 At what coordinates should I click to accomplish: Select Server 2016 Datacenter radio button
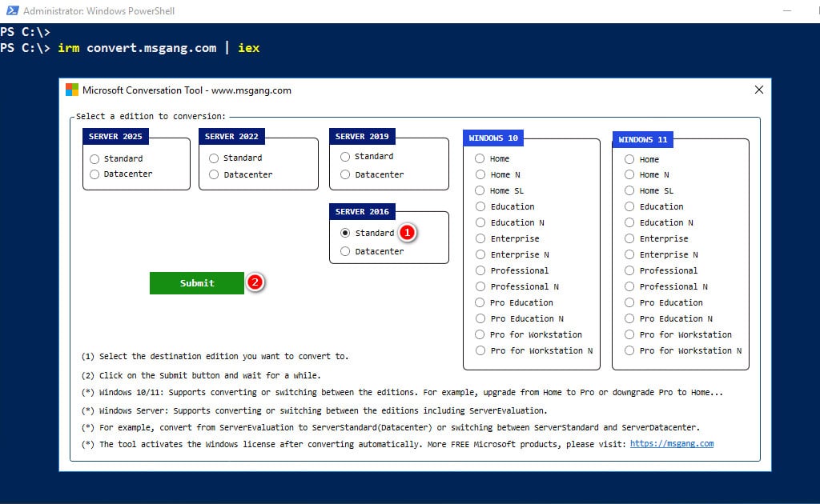click(345, 251)
